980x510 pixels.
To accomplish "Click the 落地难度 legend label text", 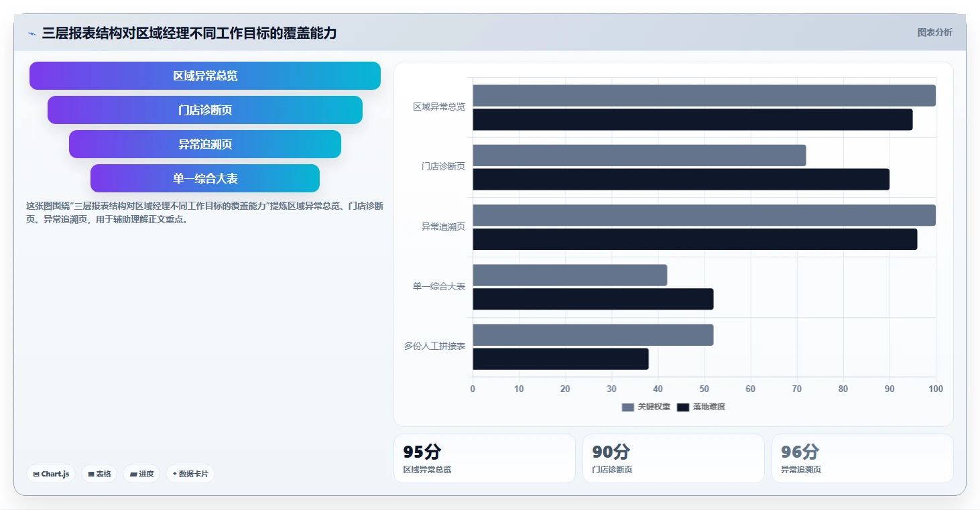I will (709, 407).
